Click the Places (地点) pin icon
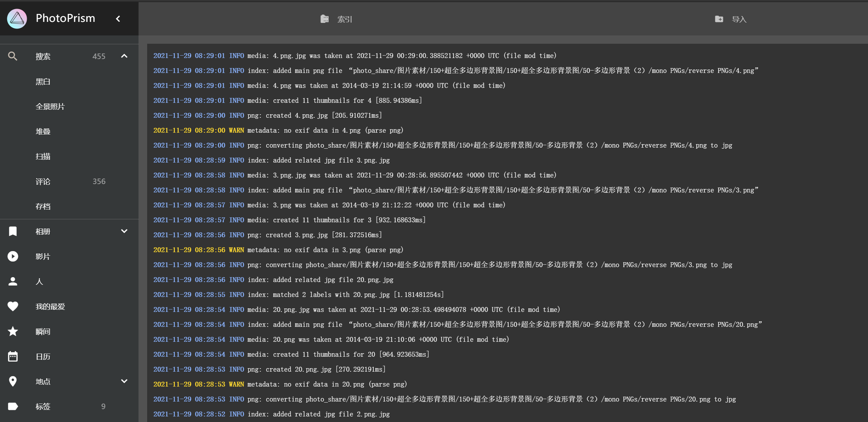The height and width of the screenshot is (422, 868). coord(13,381)
